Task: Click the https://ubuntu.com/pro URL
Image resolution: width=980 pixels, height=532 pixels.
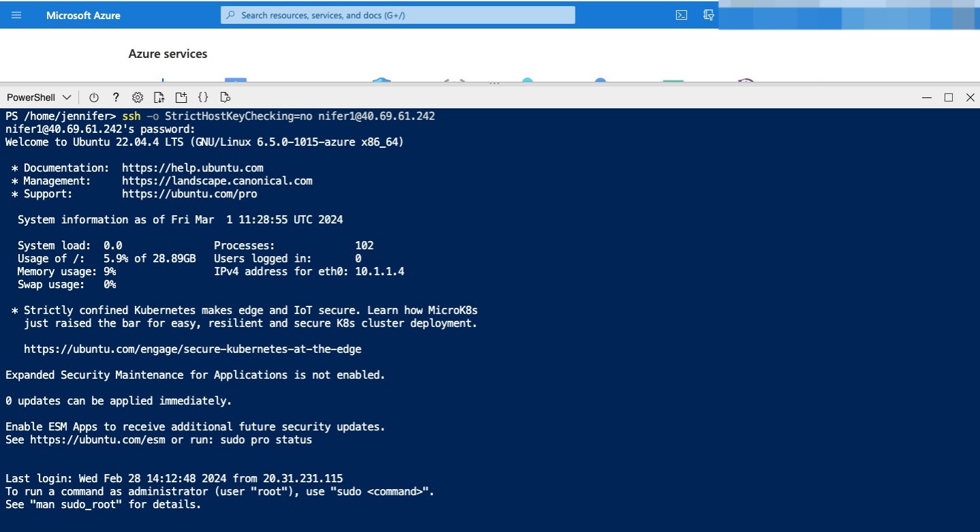Action: tap(189, 193)
